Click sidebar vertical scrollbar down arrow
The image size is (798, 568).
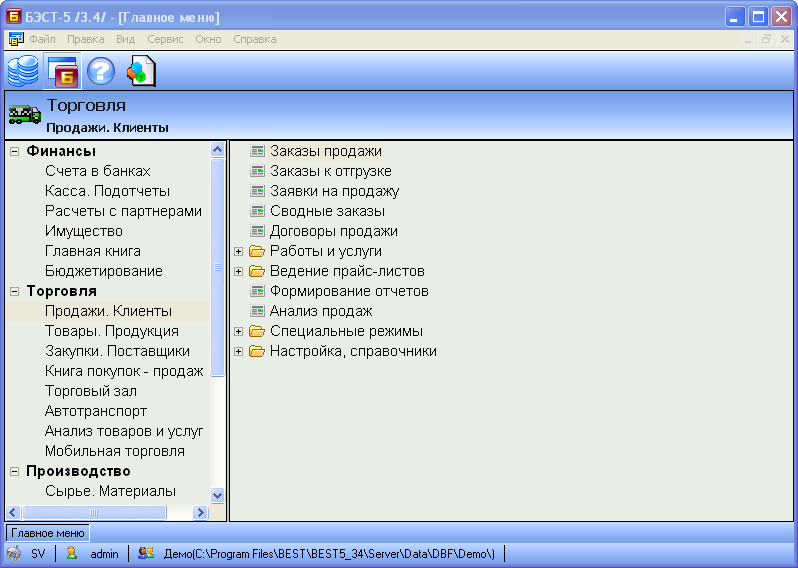pos(218,494)
